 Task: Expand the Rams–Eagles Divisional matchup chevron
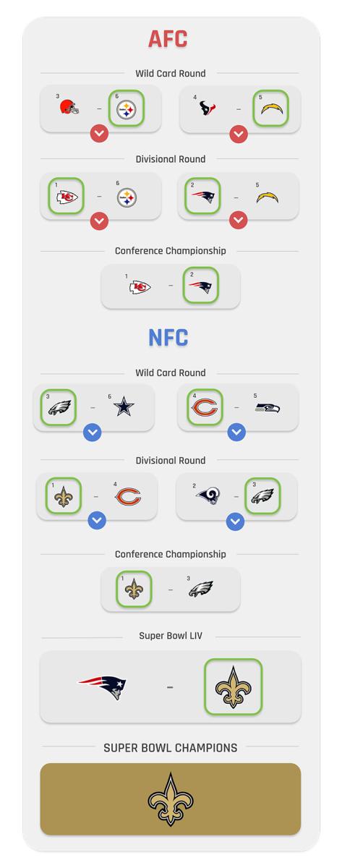pyautogui.click(x=235, y=521)
